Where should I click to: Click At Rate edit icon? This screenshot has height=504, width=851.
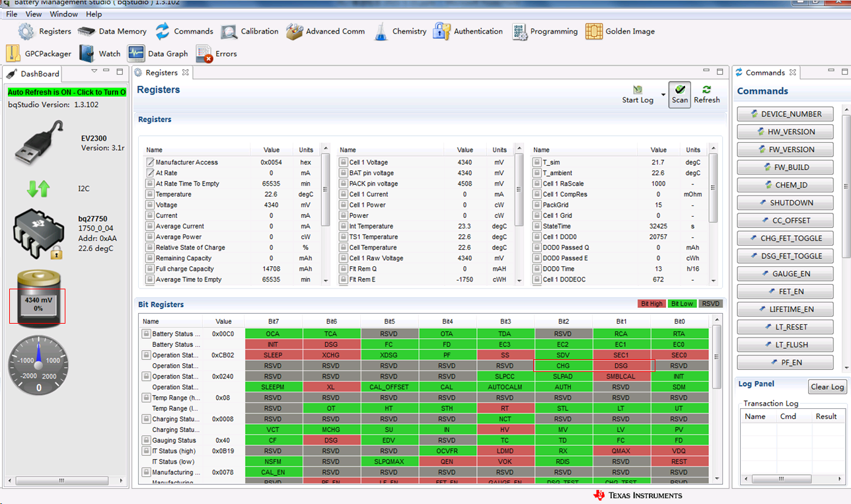pos(150,173)
